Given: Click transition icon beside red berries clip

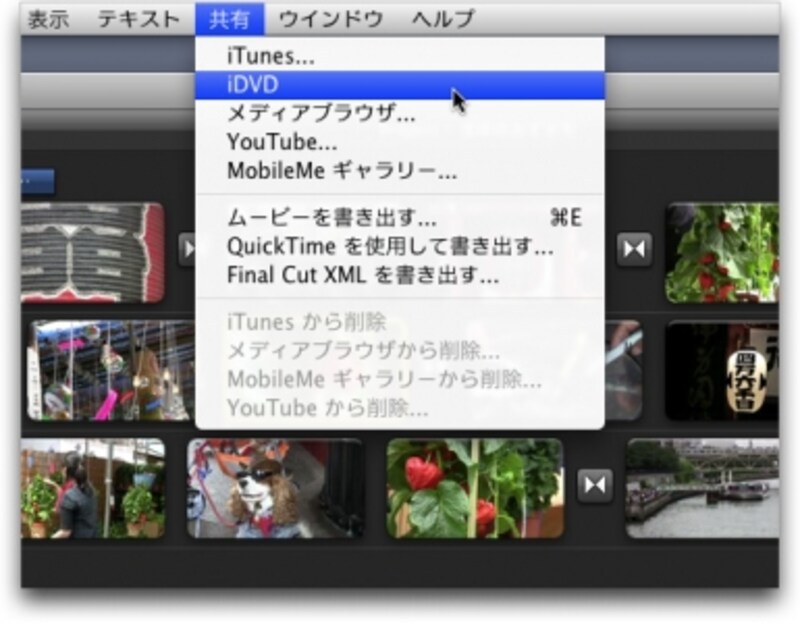Looking at the screenshot, I should tap(634, 250).
